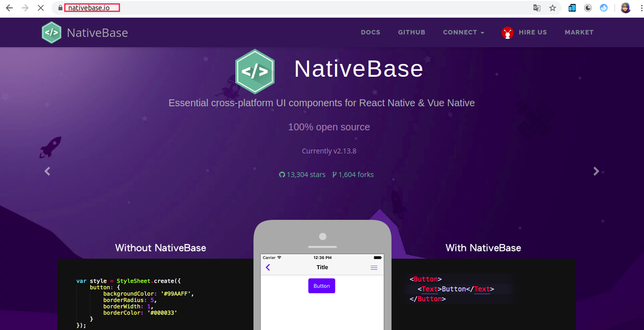644x330 pixels.
Task: Open the MARKET navigation link
Action: (579, 32)
